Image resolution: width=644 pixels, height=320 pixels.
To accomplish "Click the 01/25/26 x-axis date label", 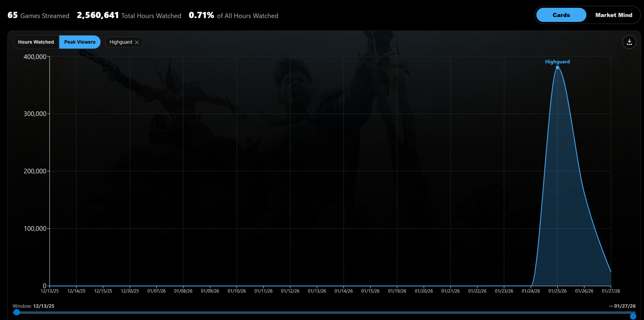I will click(557, 291).
